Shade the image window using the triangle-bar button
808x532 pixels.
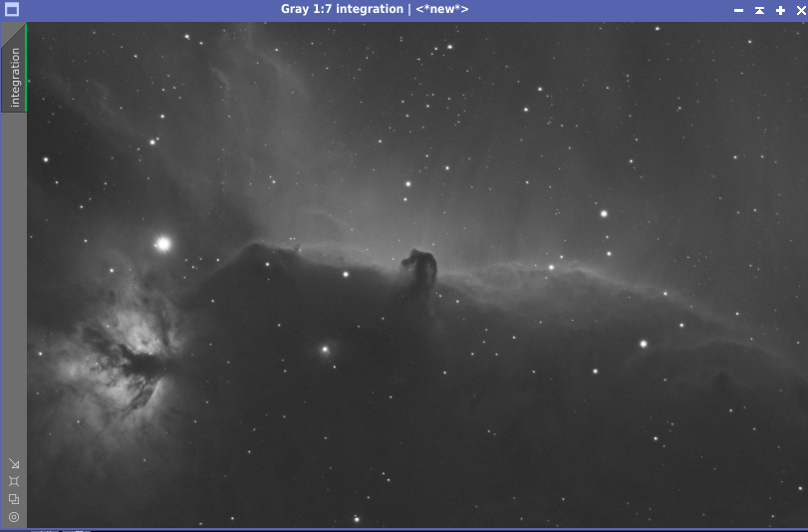pyautogui.click(x=759, y=10)
